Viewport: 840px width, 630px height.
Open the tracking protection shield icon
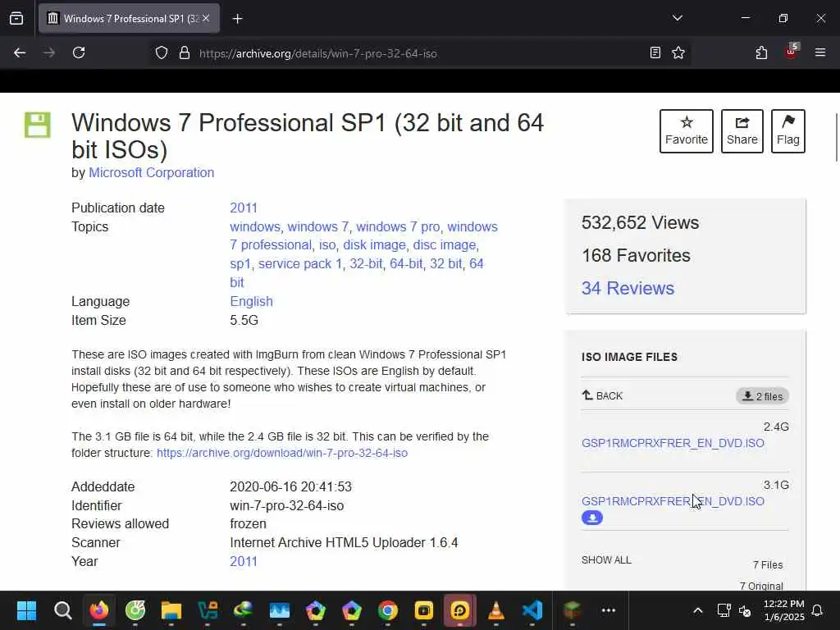click(x=162, y=53)
